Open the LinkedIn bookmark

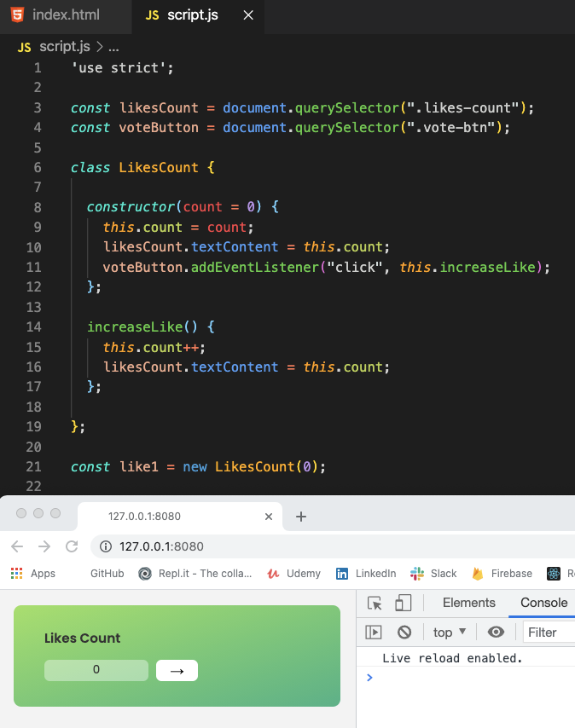[366, 574]
